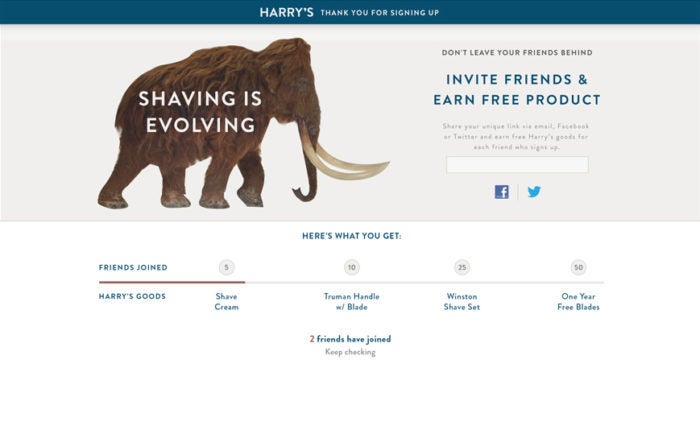Viewport: 700px width, 438px height.
Task: Click the Truman Handle w/ Blade reward
Action: pos(352,302)
